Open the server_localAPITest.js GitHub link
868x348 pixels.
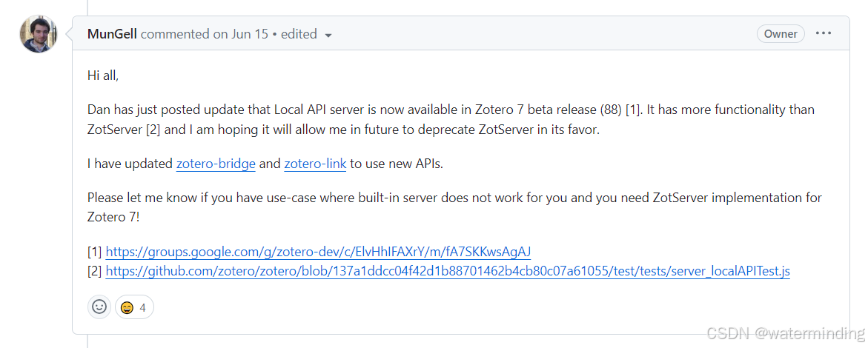click(x=448, y=271)
